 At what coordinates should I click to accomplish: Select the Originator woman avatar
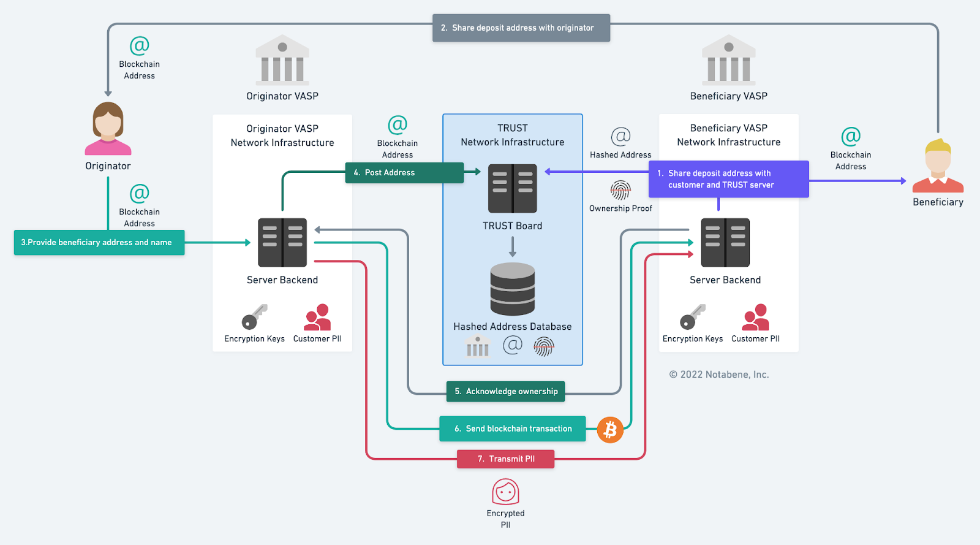(x=108, y=129)
